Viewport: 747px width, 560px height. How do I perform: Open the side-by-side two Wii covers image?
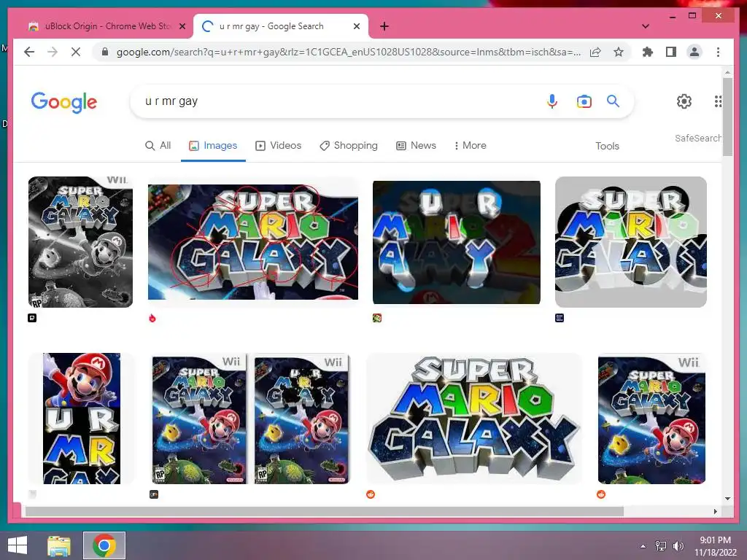point(251,418)
